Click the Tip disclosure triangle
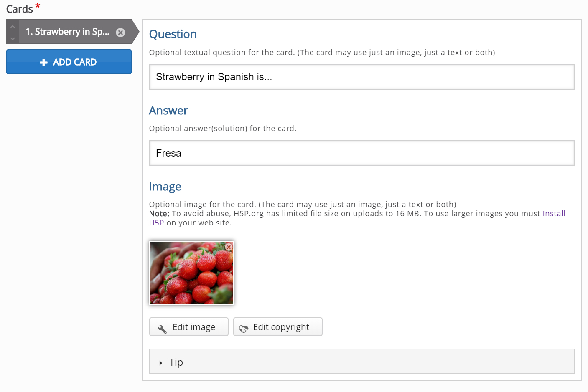Screen dimensions: 588x392 point(160,363)
